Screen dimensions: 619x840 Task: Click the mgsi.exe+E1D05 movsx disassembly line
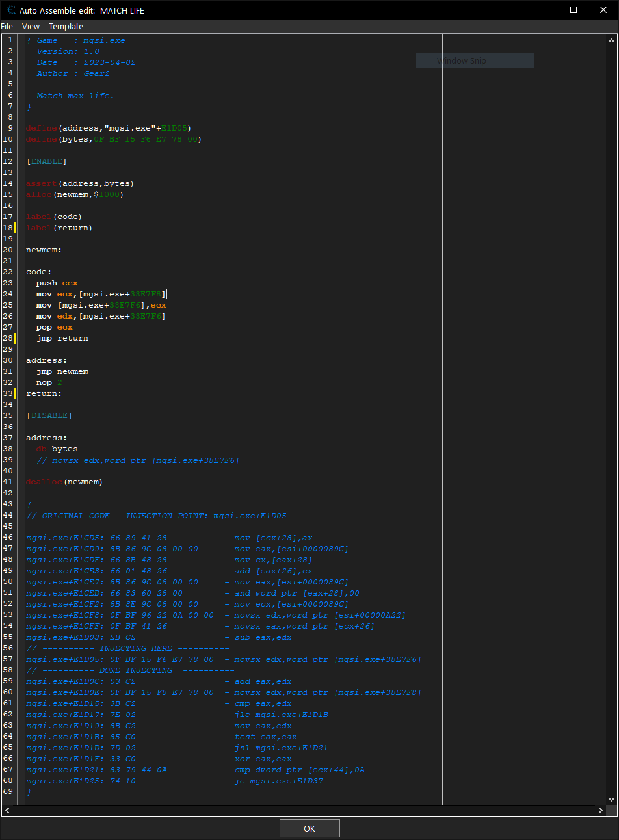pos(223,659)
